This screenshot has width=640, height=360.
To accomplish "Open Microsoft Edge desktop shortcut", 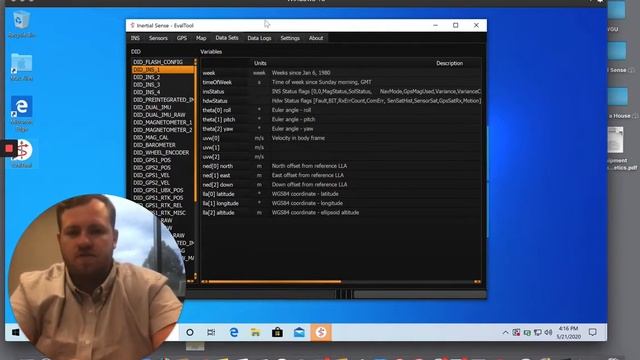I will 22,114.
